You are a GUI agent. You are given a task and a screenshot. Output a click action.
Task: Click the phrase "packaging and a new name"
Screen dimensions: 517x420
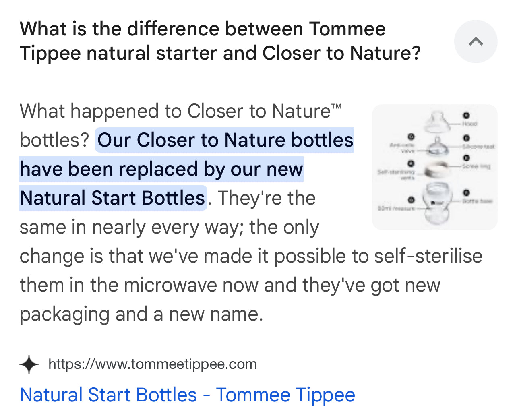(141, 314)
